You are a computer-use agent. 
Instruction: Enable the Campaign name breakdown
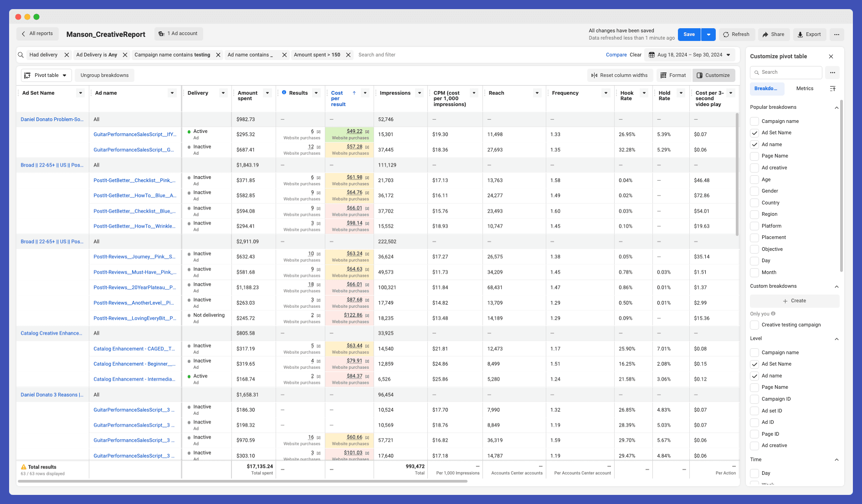pos(754,121)
